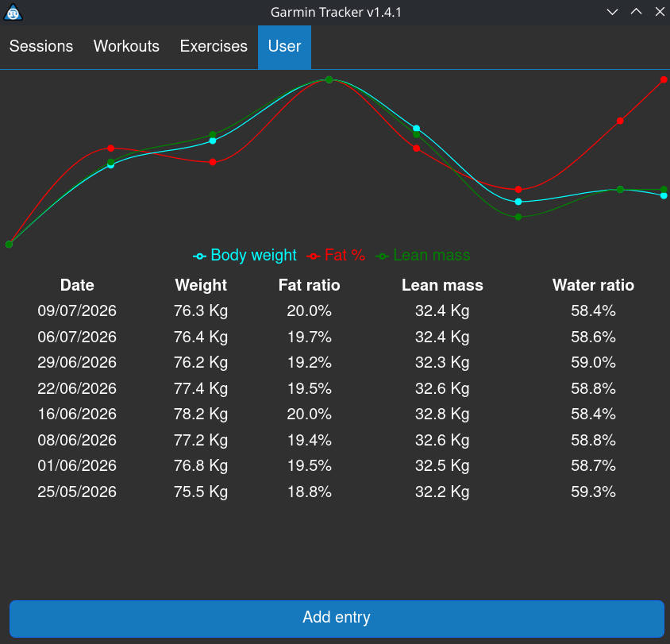Select the User tab

click(284, 47)
